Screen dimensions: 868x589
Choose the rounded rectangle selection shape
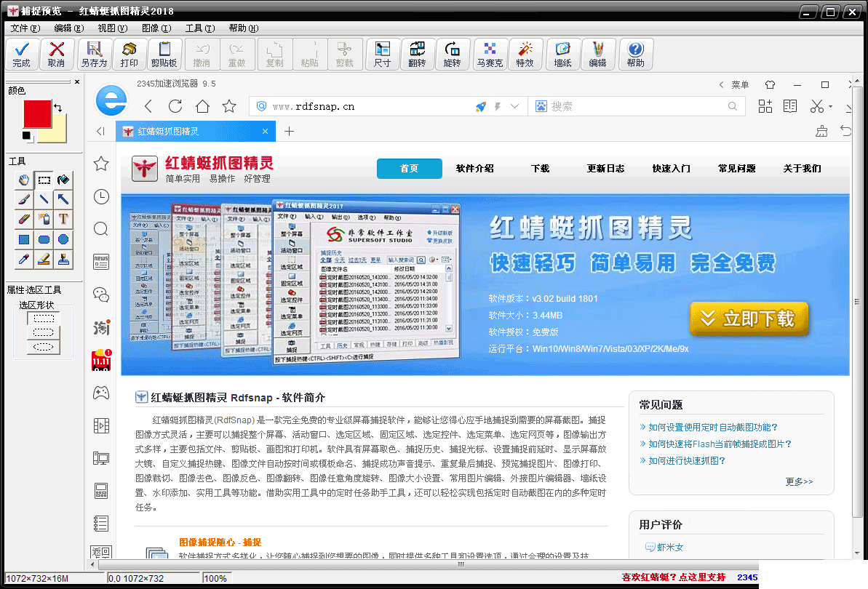[x=44, y=332]
